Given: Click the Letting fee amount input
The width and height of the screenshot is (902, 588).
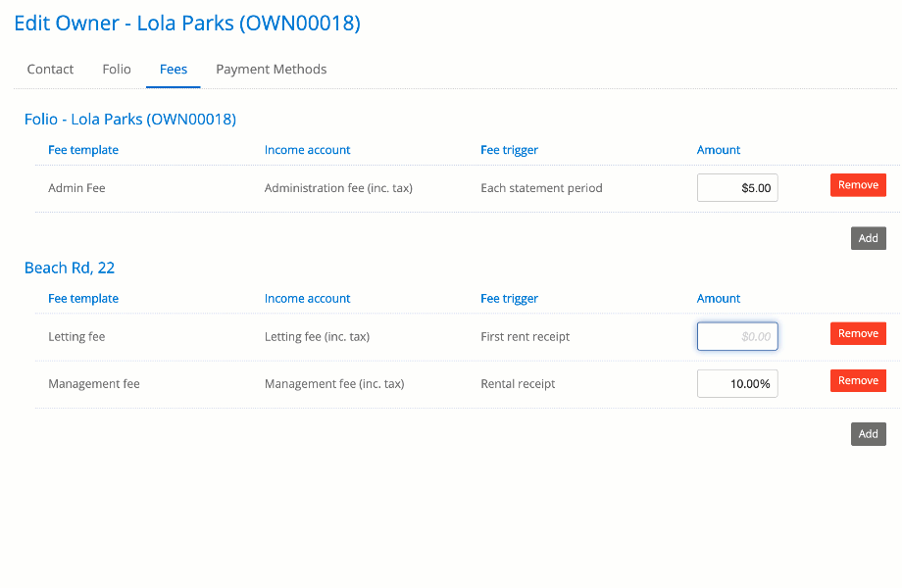Looking at the screenshot, I should coord(737,337).
